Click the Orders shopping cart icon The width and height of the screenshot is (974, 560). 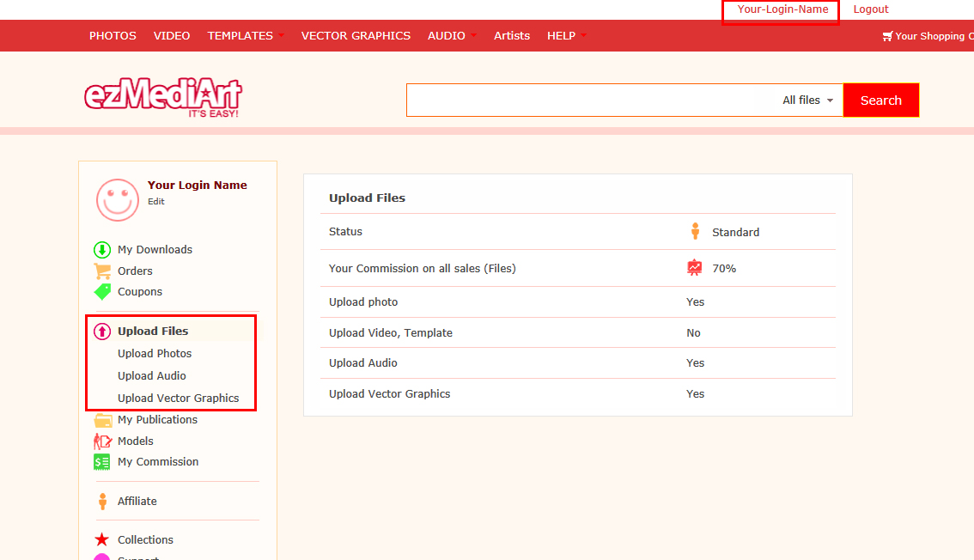[102, 271]
